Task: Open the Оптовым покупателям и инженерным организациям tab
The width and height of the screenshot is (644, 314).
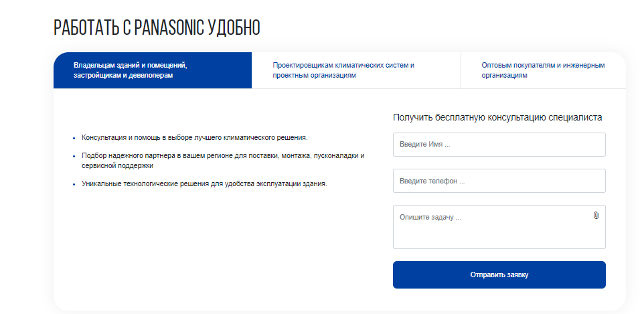Action: [x=544, y=70]
